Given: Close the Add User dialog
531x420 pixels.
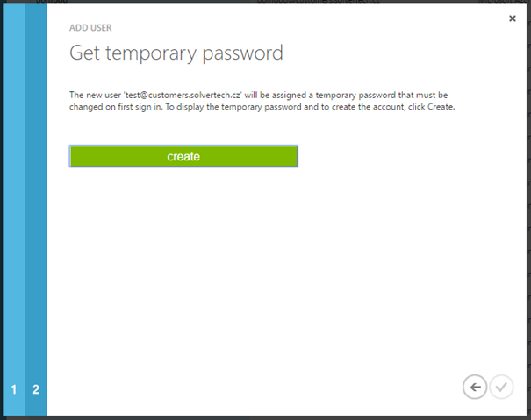Looking at the screenshot, I should coord(513,18).
